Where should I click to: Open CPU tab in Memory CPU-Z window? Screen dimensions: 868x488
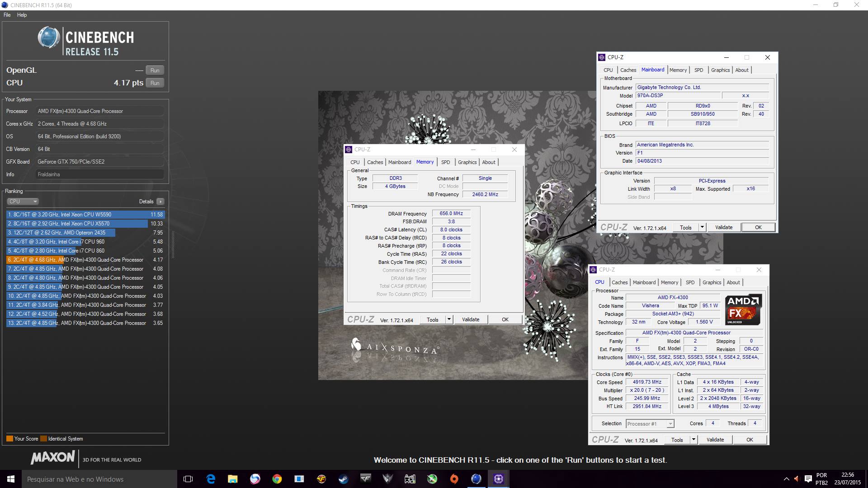[355, 162]
